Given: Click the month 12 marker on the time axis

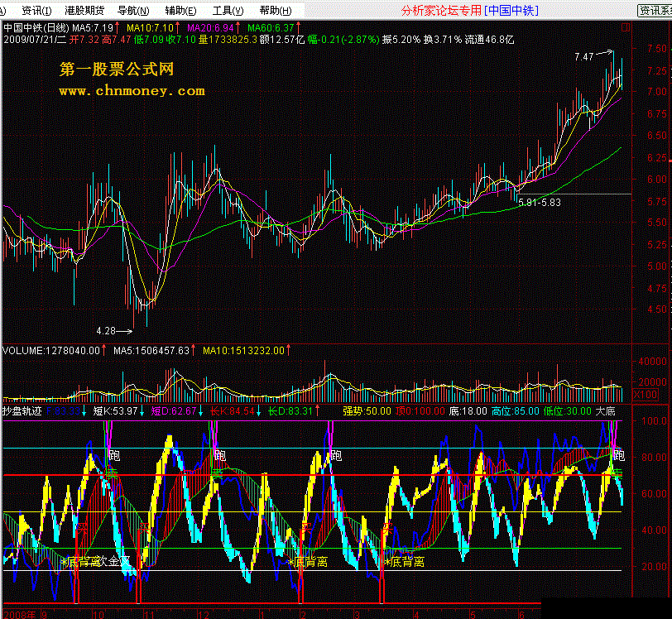Looking at the screenshot, I should [x=203, y=615].
